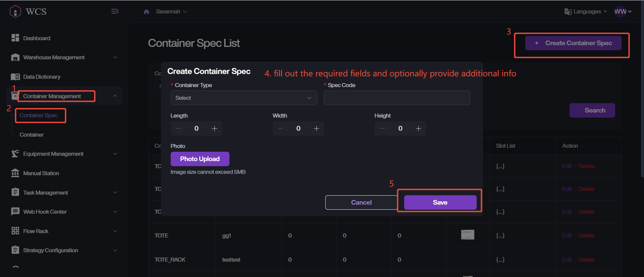The height and width of the screenshot is (277, 644).
Task: Select Container Spec in sidebar
Action: pyautogui.click(x=39, y=115)
